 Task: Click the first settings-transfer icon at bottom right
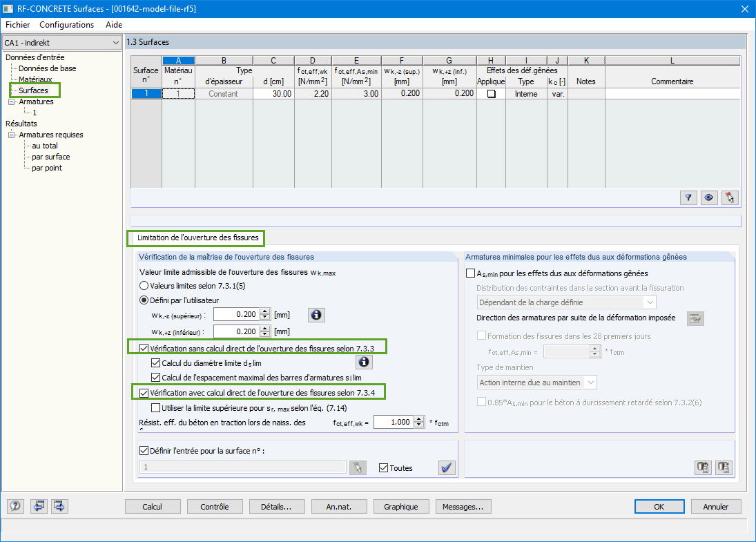(703, 467)
